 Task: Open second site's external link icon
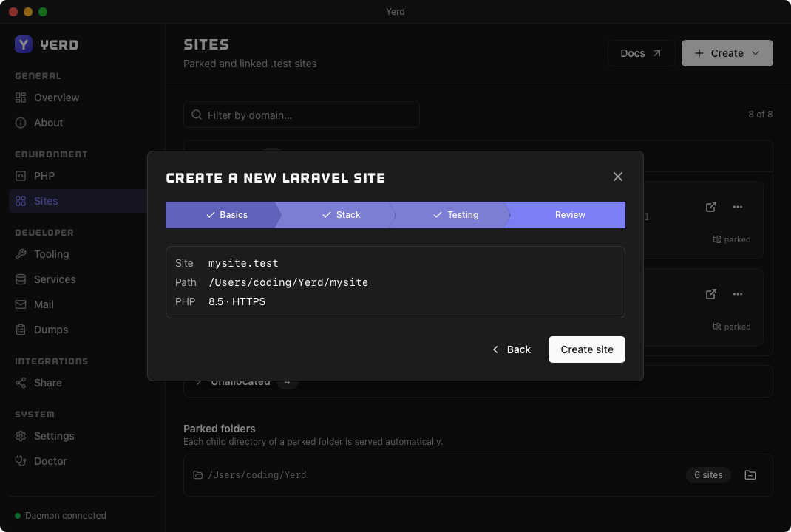pyautogui.click(x=710, y=294)
